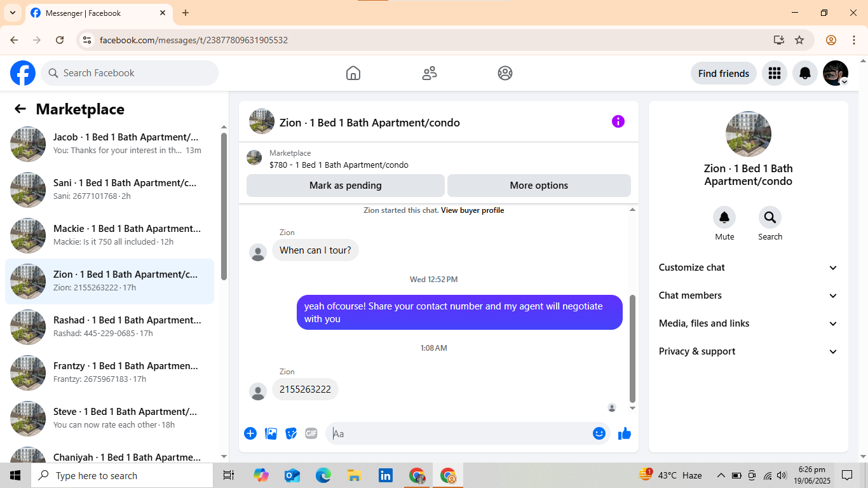Attach a photo using image icon
868x488 pixels.
coord(271,433)
